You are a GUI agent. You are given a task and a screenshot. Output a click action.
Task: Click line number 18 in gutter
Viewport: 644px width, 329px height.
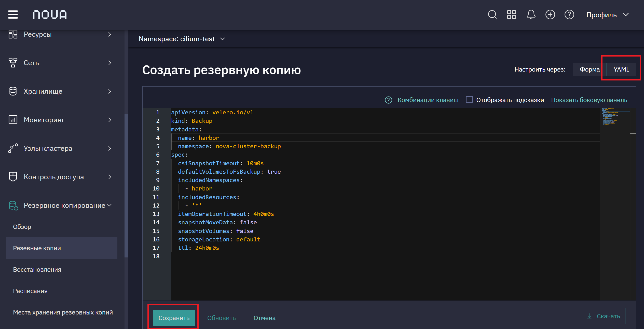(x=156, y=256)
